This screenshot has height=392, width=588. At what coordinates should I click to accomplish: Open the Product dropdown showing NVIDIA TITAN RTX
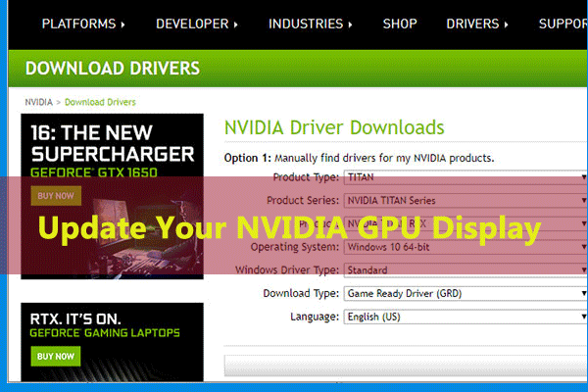[x=465, y=224]
